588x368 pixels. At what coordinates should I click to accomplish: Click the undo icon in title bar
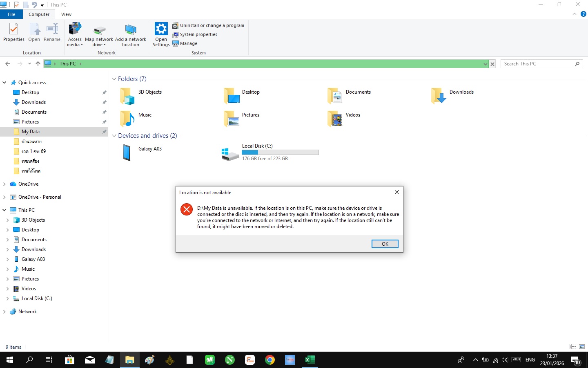[34, 5]
